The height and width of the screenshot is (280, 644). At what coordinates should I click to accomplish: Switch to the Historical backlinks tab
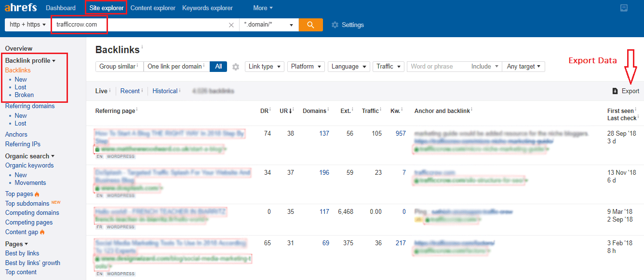point(165,91)
